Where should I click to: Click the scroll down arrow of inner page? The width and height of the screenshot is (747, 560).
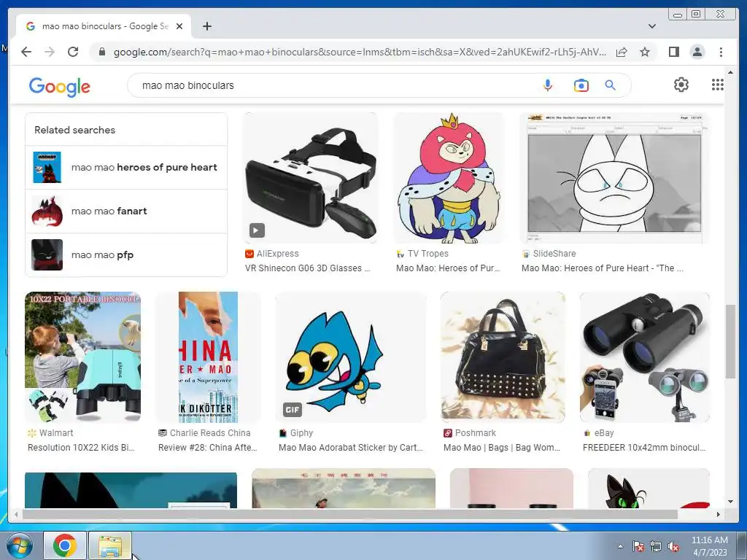[730, 502]
